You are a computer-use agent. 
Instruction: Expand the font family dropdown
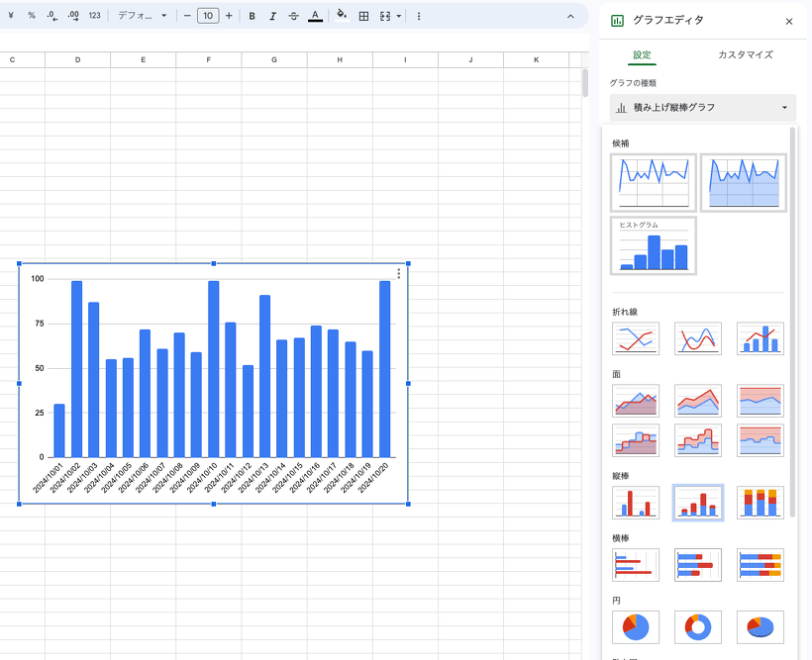pos(143,16)
